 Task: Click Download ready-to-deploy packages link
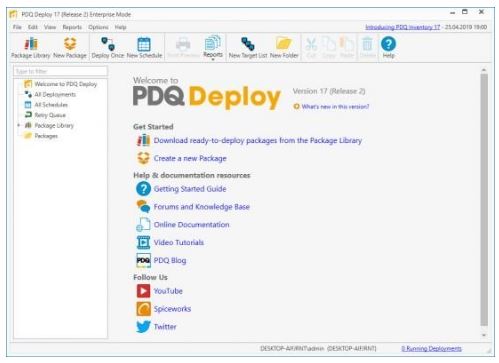point(258,141)
